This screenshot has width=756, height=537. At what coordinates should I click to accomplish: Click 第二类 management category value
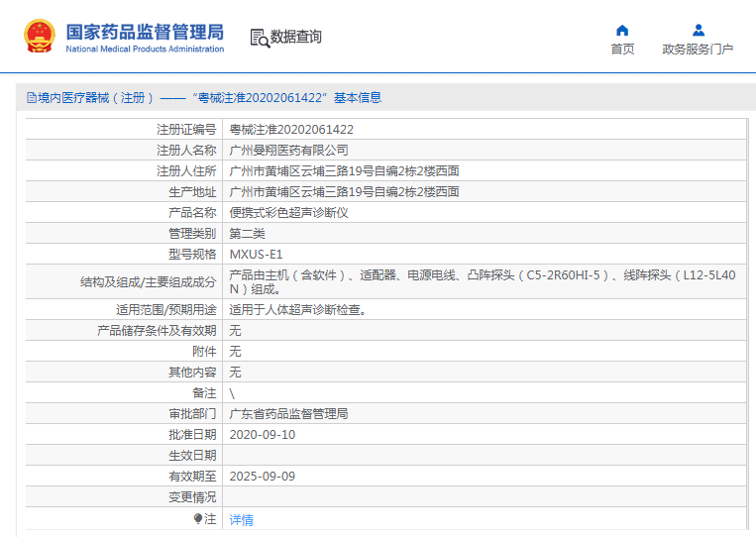(247, 234)
